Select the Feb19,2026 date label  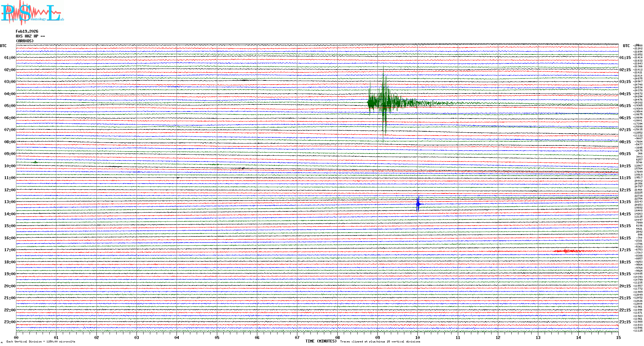27,31
